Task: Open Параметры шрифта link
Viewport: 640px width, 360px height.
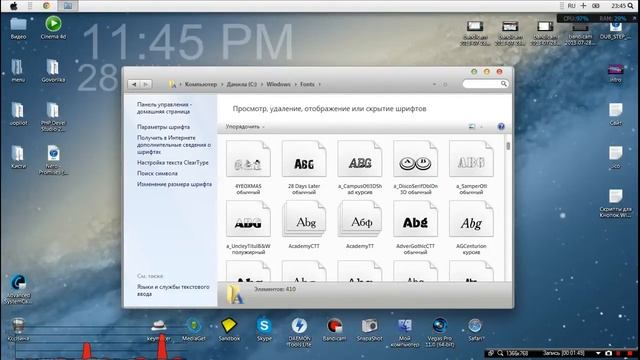Action: point(163,127)
